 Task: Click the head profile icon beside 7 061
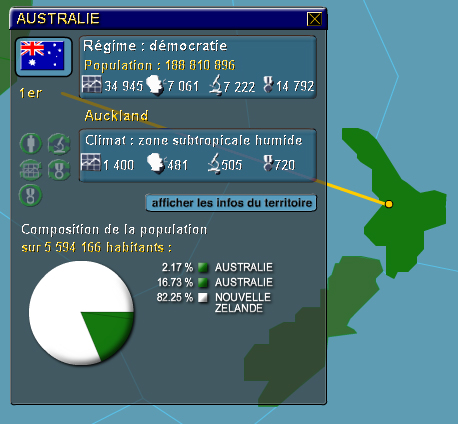tap(155, 85)
